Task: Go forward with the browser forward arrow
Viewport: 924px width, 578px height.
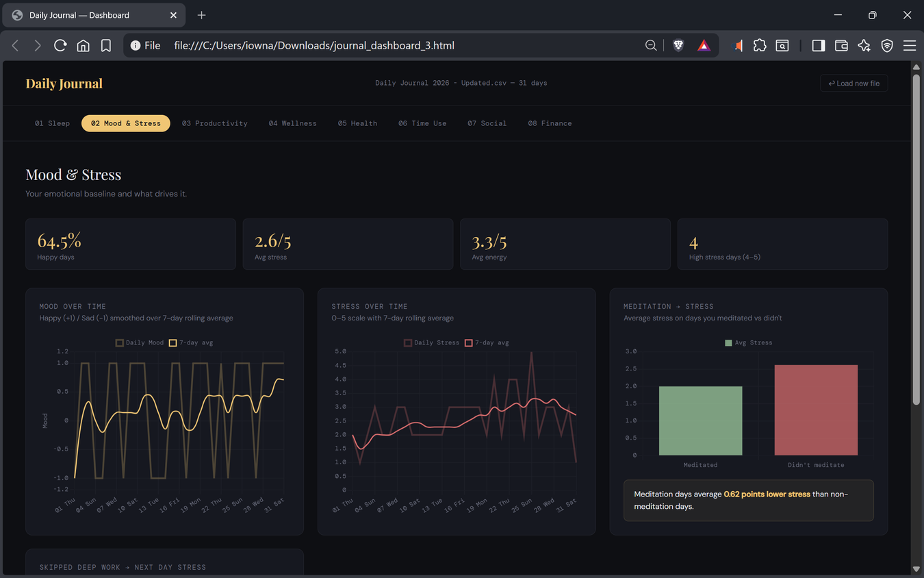Action: click(x=38, y=45)
